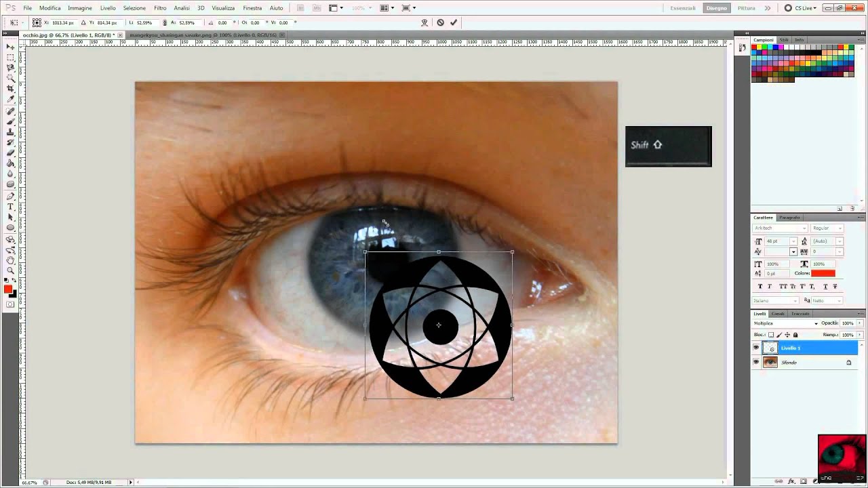Select the Blur tool
The width and height of the screenshot is (868, 488).
point(10,174)
